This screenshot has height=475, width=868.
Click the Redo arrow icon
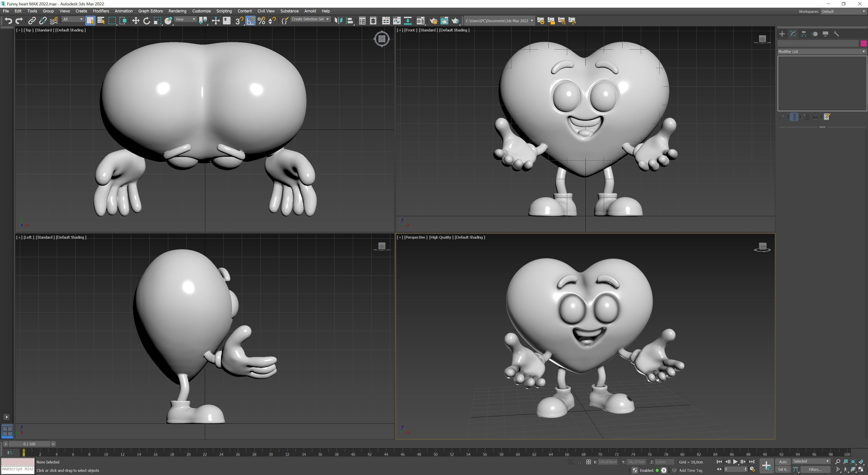point(19,21)
